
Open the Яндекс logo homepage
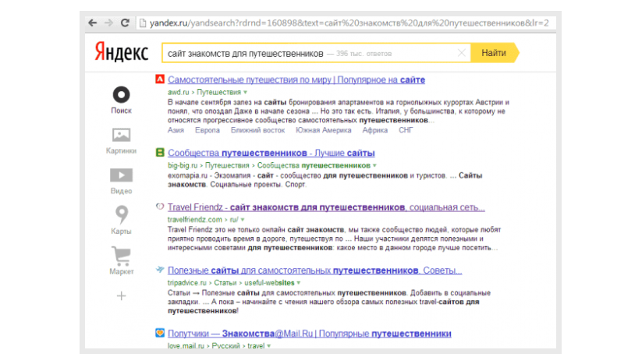121,52
